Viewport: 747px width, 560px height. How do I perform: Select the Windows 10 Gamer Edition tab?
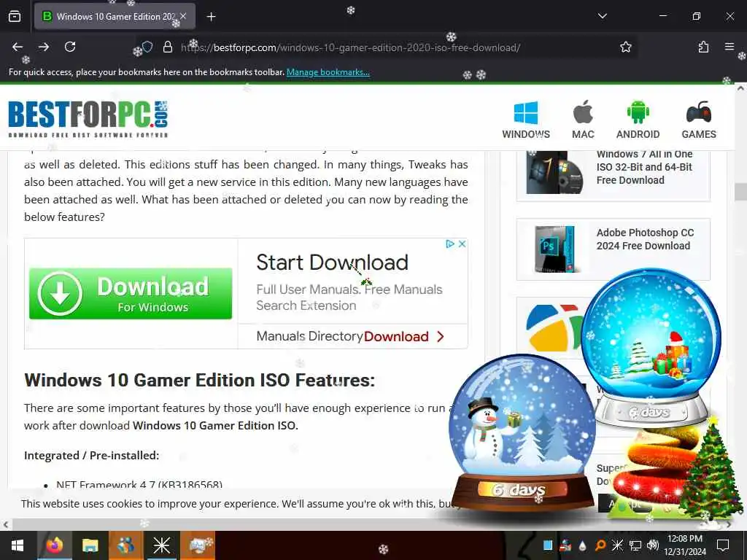[115, 17]
